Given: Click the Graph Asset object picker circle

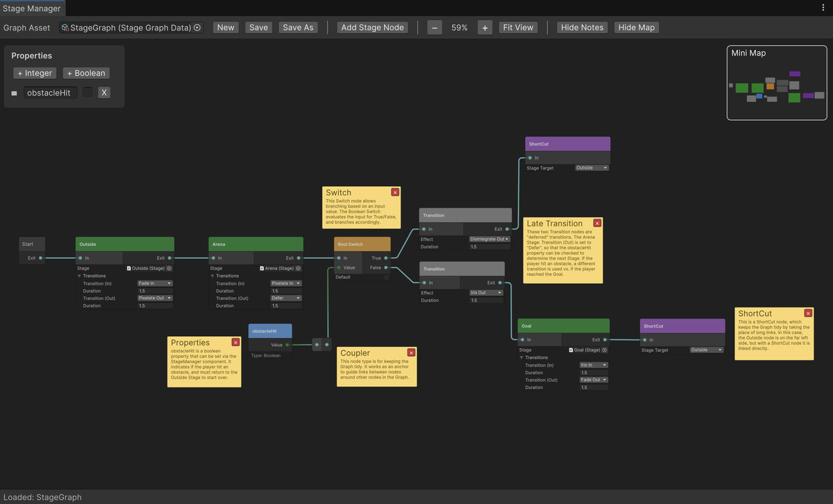Looking at the screenshot, I should [197, 28].
